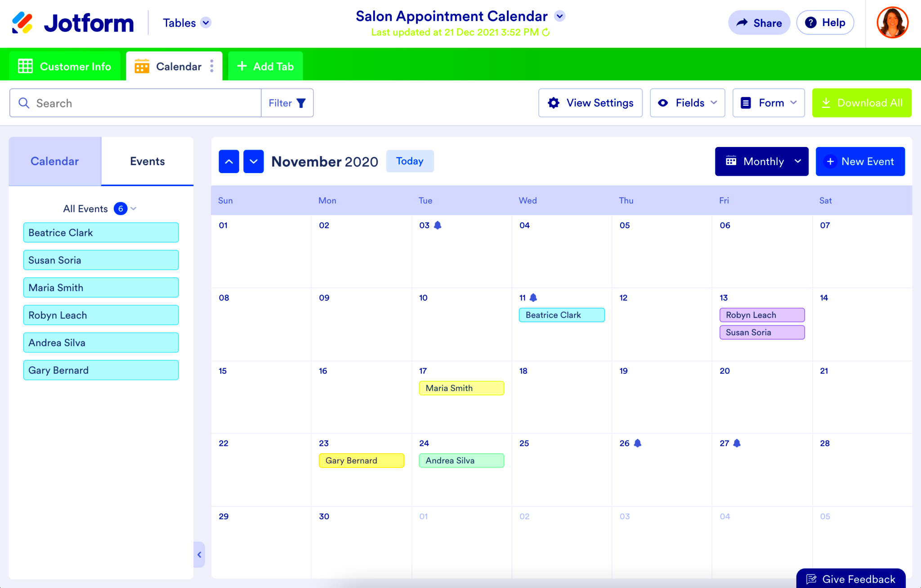921x588 pixels.
Task: Switch to the Events tab
Action: [x=148, y=161]
